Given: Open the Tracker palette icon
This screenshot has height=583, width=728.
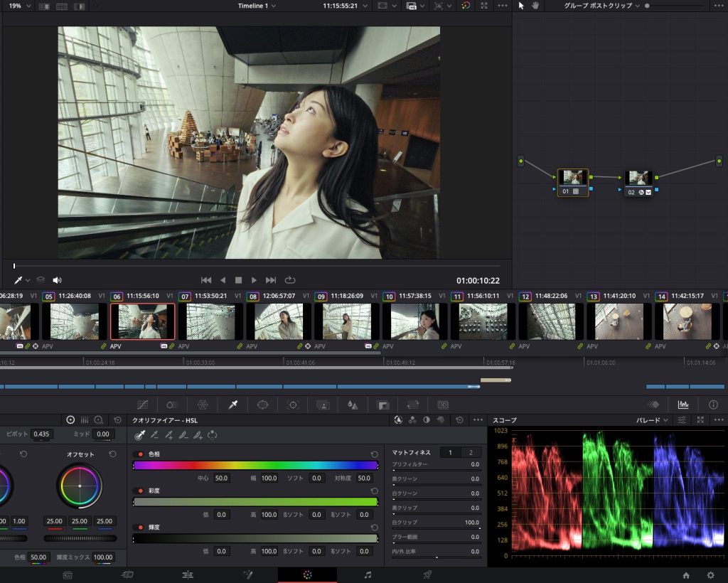Looking at the screenshot, I should coord(292,405).
